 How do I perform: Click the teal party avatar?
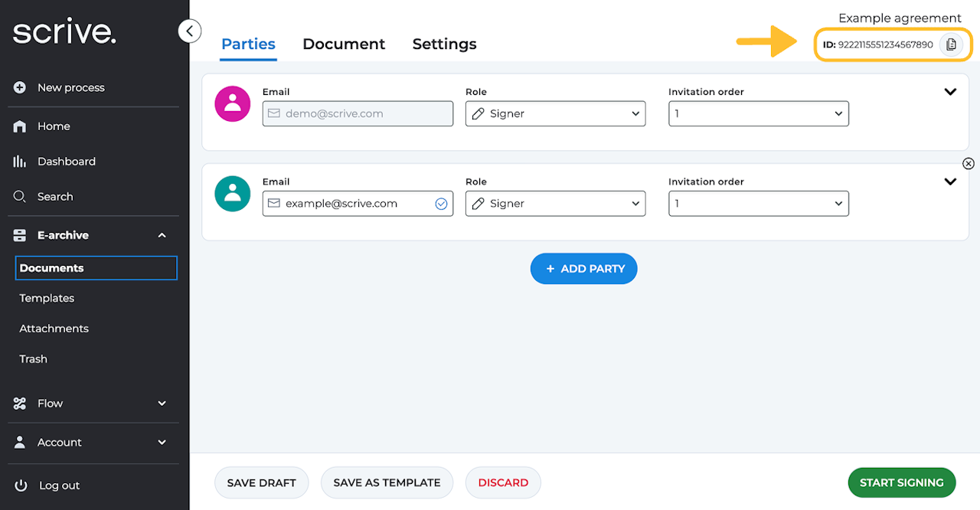tap(233, 194)
